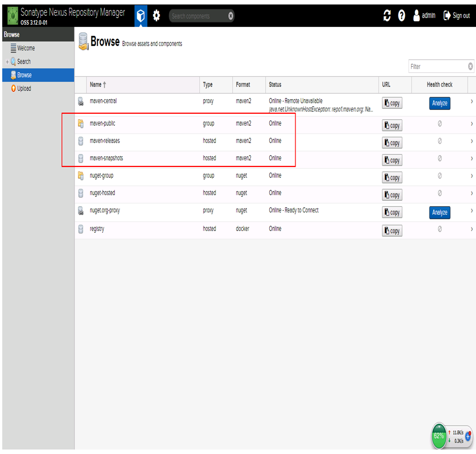
Task: Click the admin user account
Action: point(424,15)
